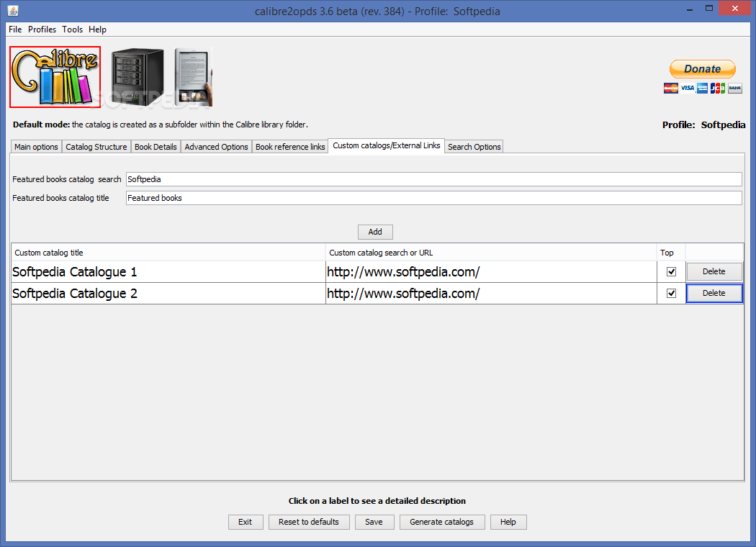Delete the Softpedia Catalogue 1 row
756x547 pixels.
pos(714,271)
